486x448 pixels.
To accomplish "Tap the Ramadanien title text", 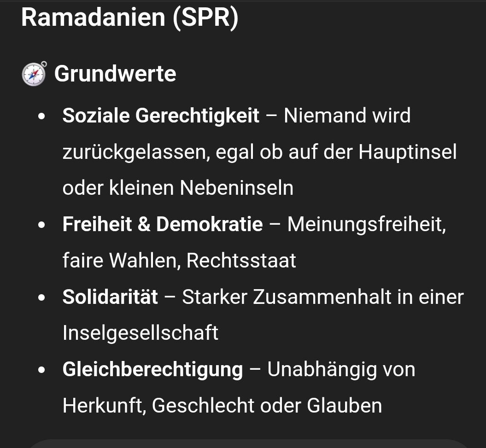I will (x=93, y=17).
